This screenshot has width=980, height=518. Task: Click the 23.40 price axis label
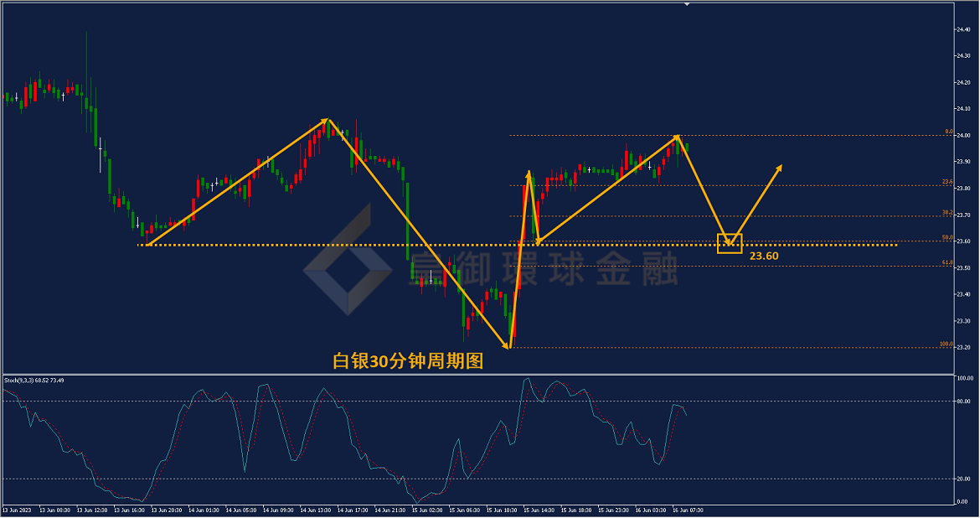click(x=963, y=294)
